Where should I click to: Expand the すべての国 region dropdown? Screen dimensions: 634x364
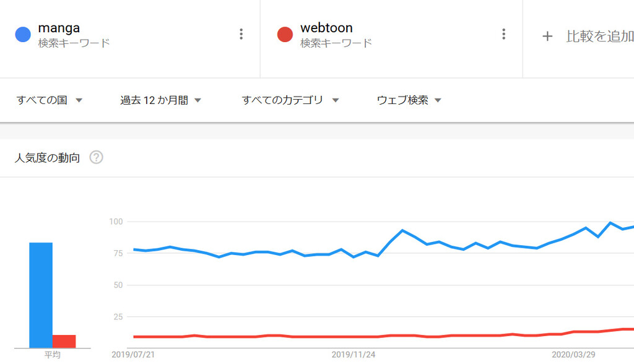[x=50, y=100]
